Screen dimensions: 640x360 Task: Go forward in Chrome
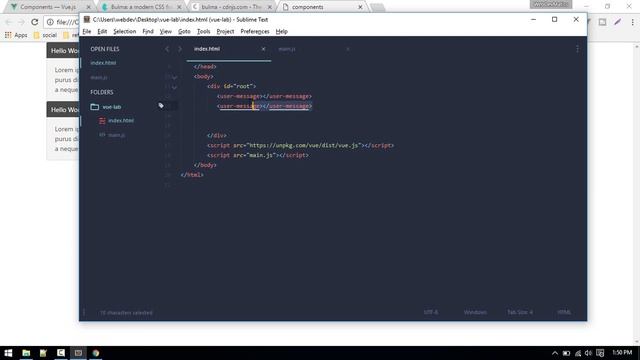pyautogui.click(x=21, y=22)
